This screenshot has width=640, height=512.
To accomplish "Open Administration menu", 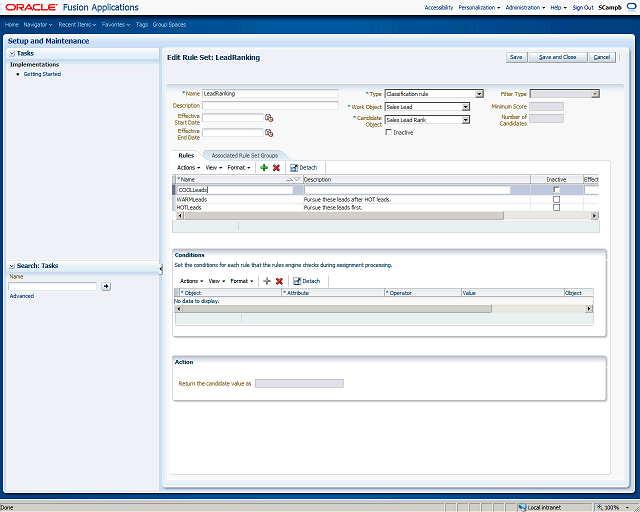I will (x=525, y=7).
